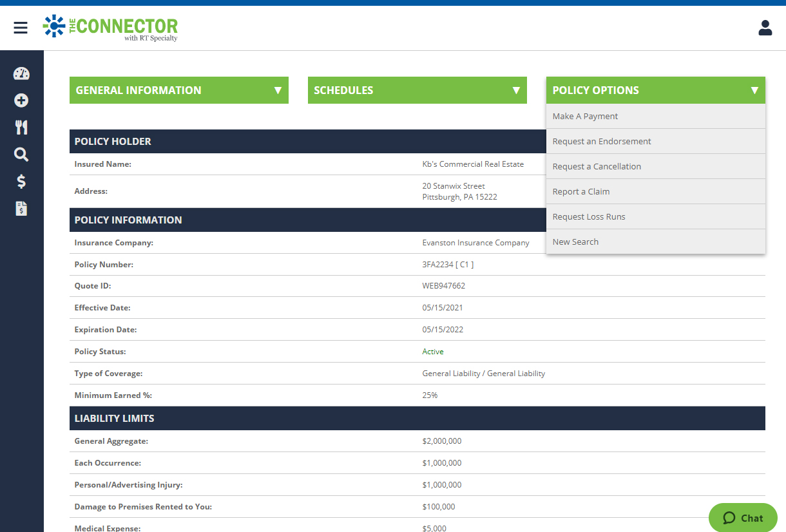Click the Quote ID label
The width and height of the screenshot is (786, 532).
(93, 286)
